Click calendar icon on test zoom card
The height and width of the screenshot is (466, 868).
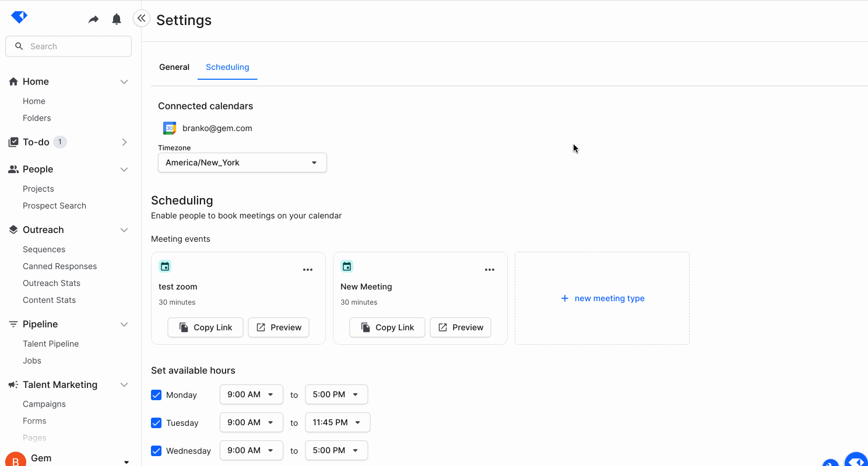pyautogui.click(x=165, y=267)
